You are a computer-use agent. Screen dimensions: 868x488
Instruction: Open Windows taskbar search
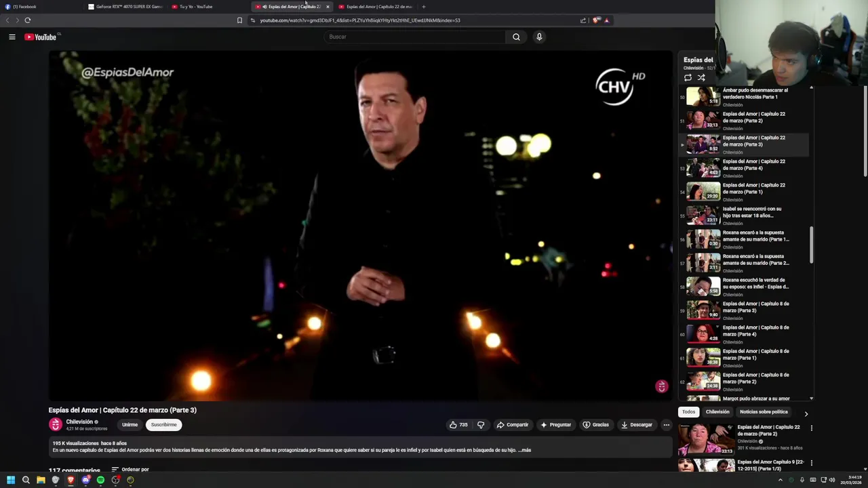tap(26, 480)
